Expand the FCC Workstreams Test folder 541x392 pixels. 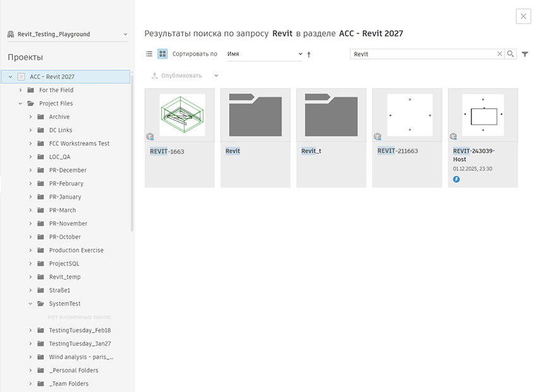pos(30,144)
